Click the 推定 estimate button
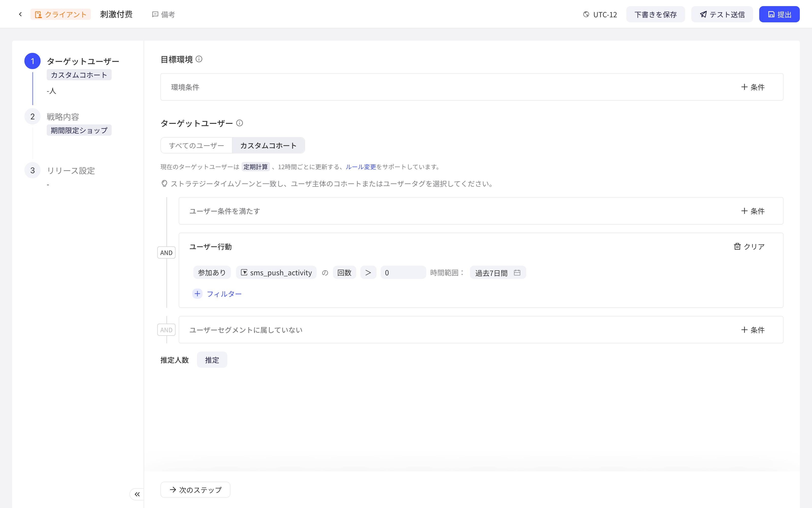 212,360
